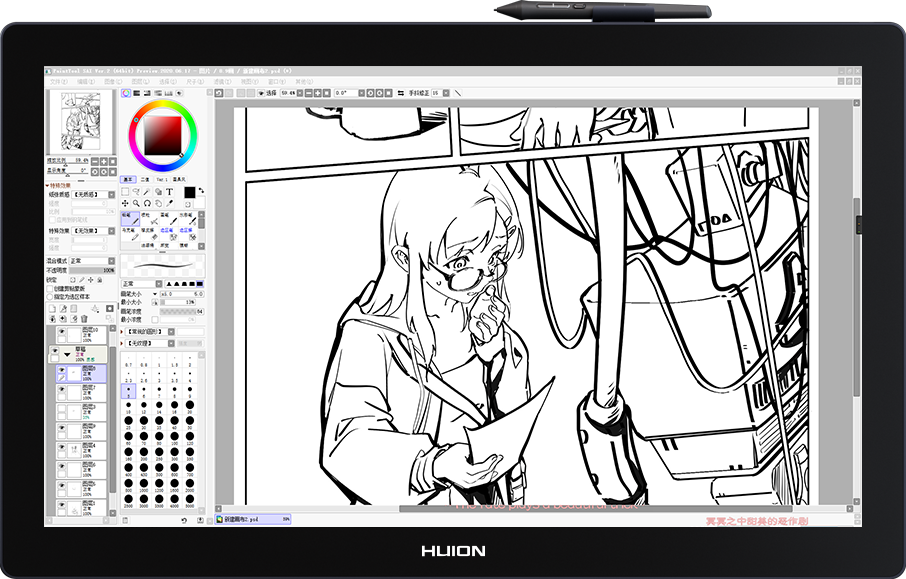
Task: Swap foreground and background colors
Action: 201,190
